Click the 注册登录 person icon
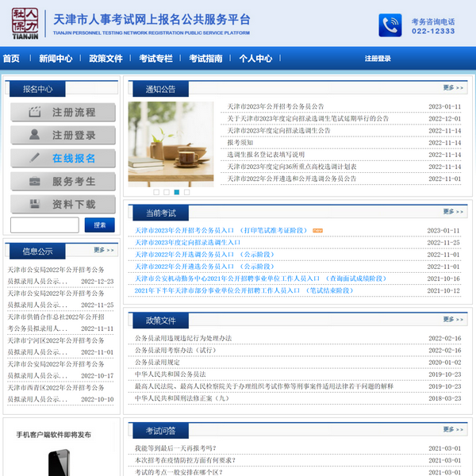This screenshot has height=476, width=476. click(34, 136)
